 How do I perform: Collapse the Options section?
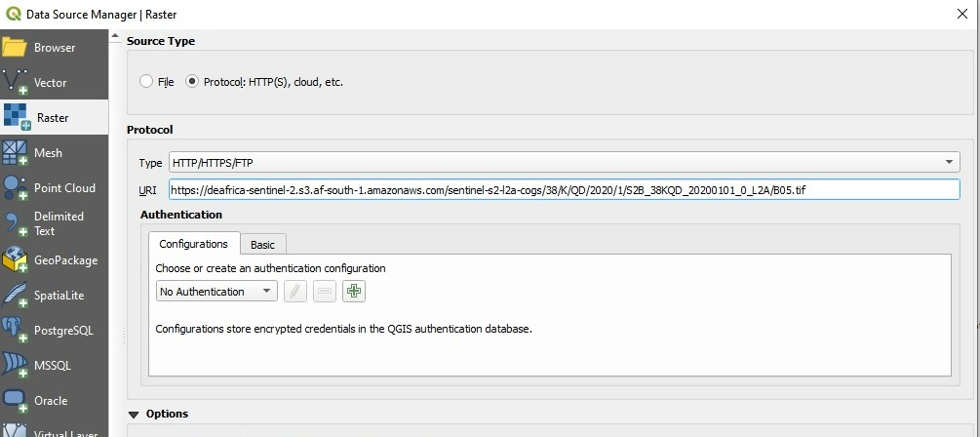coord(134,415)
